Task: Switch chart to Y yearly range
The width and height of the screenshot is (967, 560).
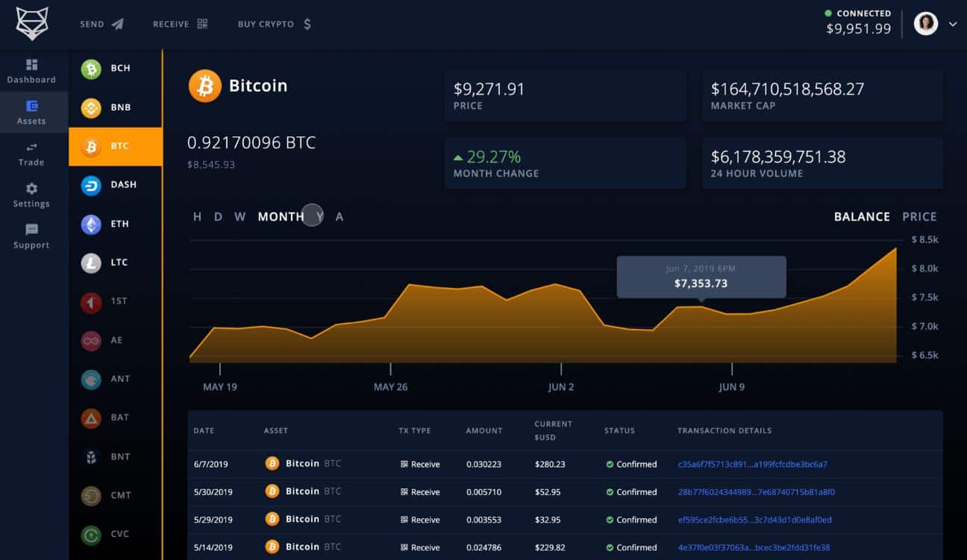Action: pyautogui.click(x=319, y=217)
